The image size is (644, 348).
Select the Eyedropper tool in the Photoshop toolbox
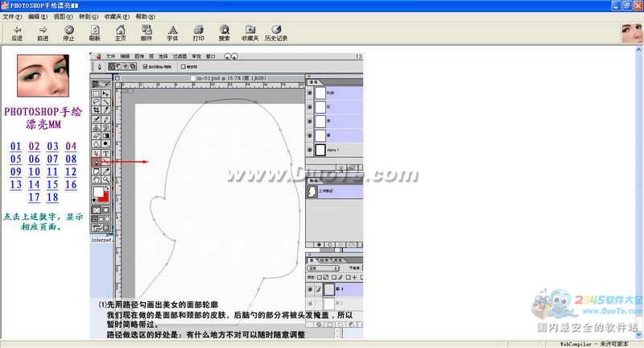pyautogui.click(x=106, y=171)
